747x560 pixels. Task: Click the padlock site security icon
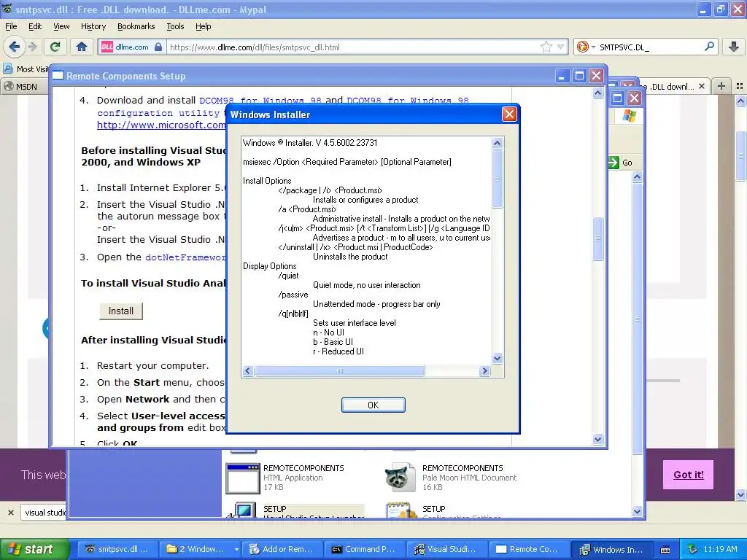[x=158, y=47]
